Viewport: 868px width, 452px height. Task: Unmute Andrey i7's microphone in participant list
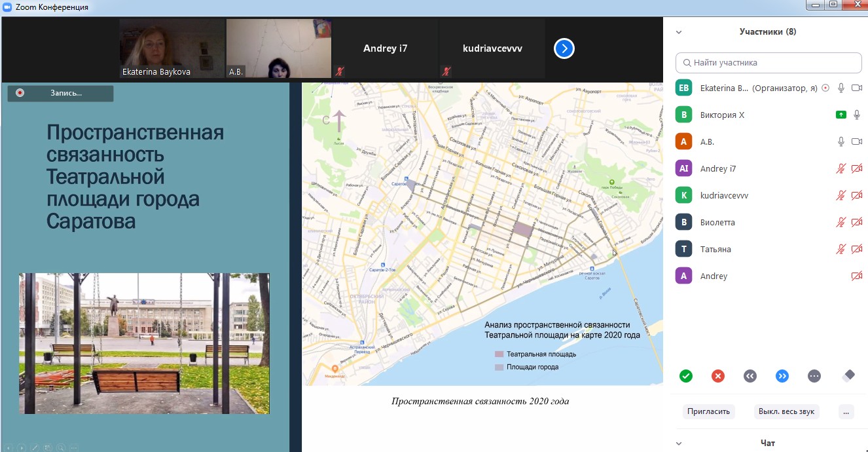pyautogui.click(x=841, y=168)
